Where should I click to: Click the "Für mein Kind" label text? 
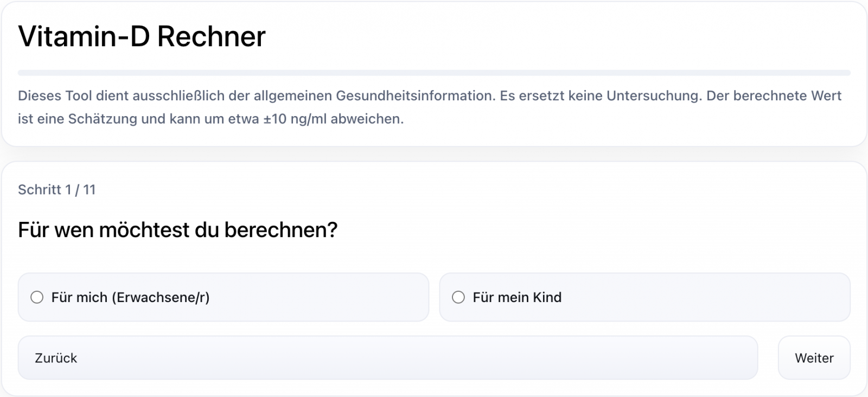517,297
